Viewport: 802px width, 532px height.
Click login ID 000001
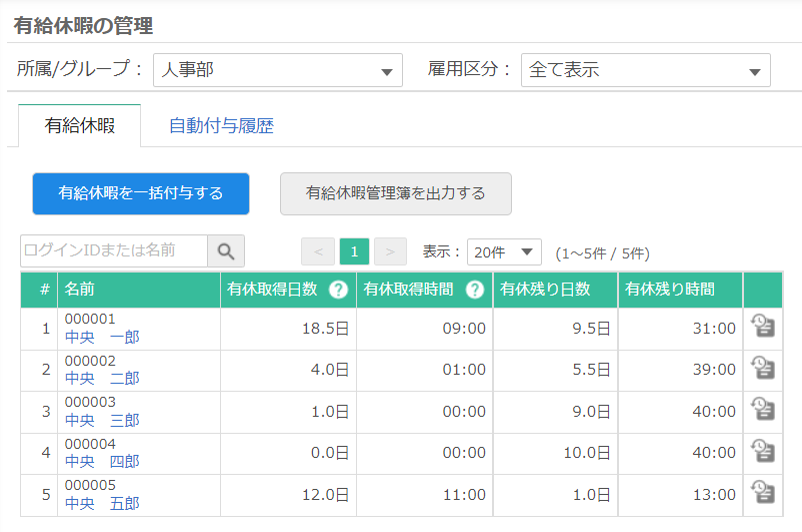[90, 319]
